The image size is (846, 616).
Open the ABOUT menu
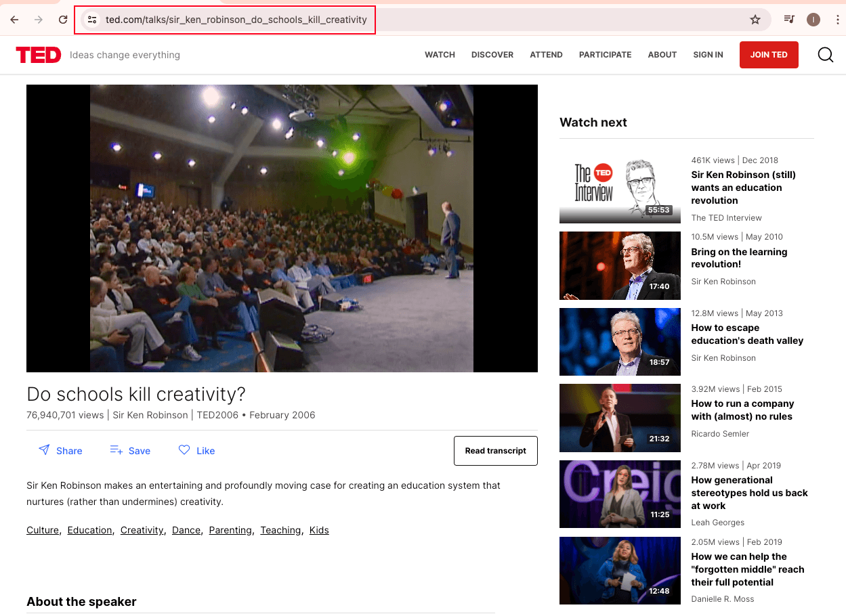click(x=662, y=55)
